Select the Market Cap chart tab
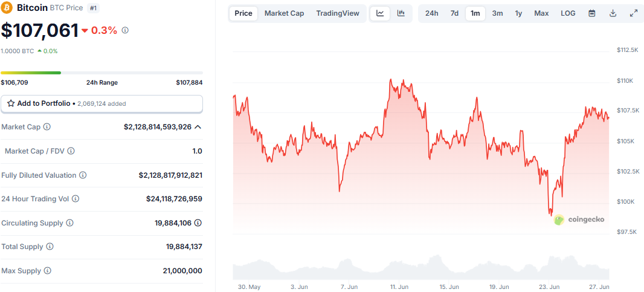This screenshot has width=644, height=292. [284, 13]
